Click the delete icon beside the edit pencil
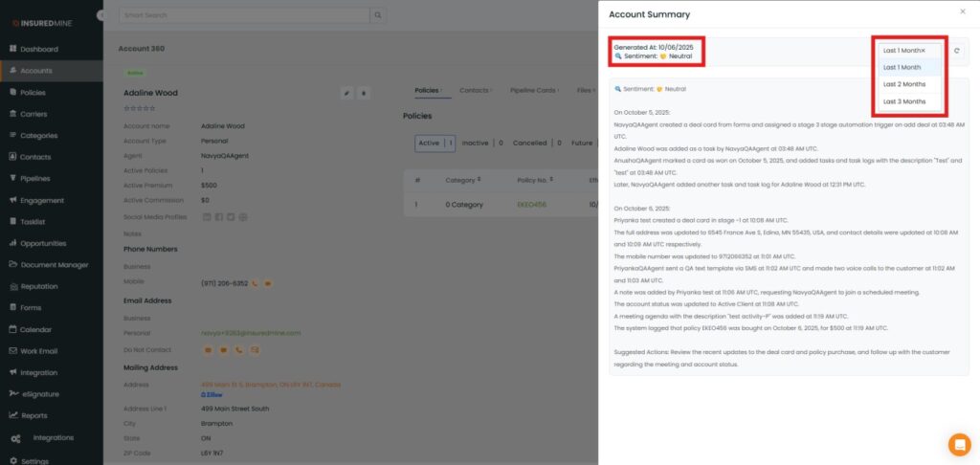Screen dimensions: 980x465 point(364,93)
